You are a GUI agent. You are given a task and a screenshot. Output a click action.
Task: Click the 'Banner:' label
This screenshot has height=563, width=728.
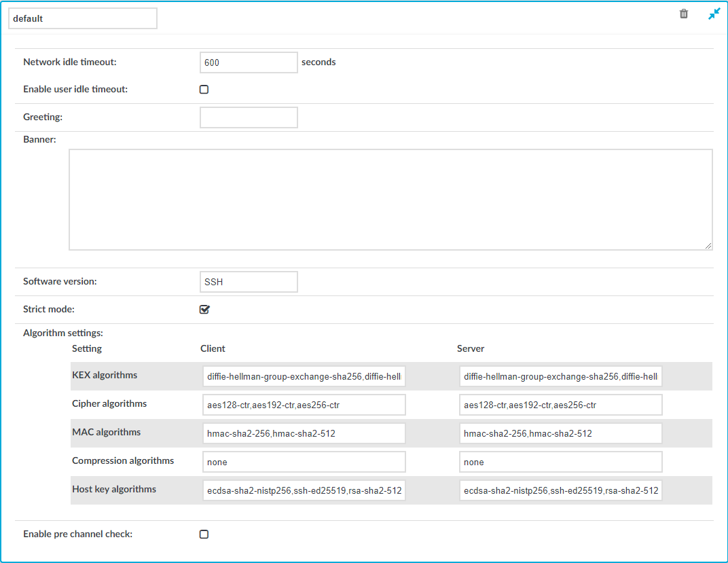tap(39, 139)
